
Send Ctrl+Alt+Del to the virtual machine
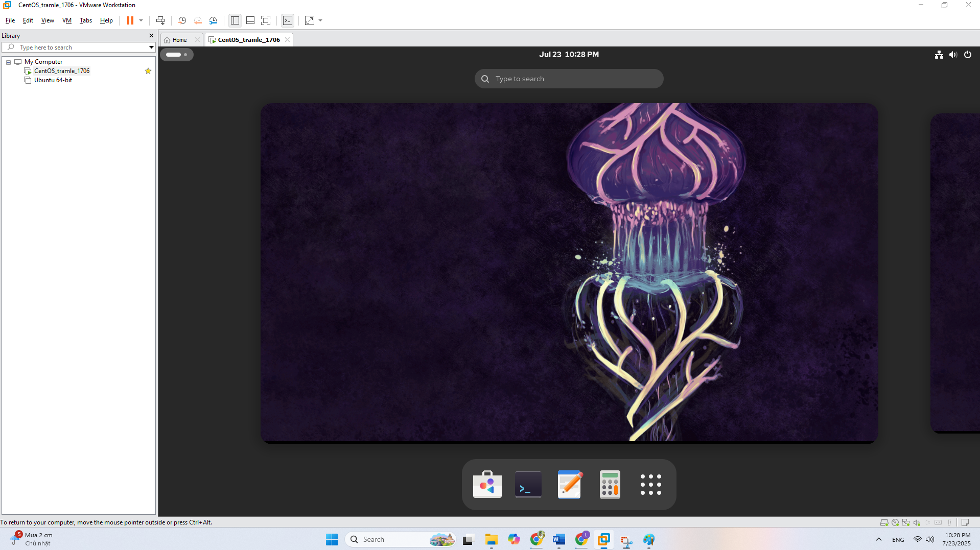point(160,20)
